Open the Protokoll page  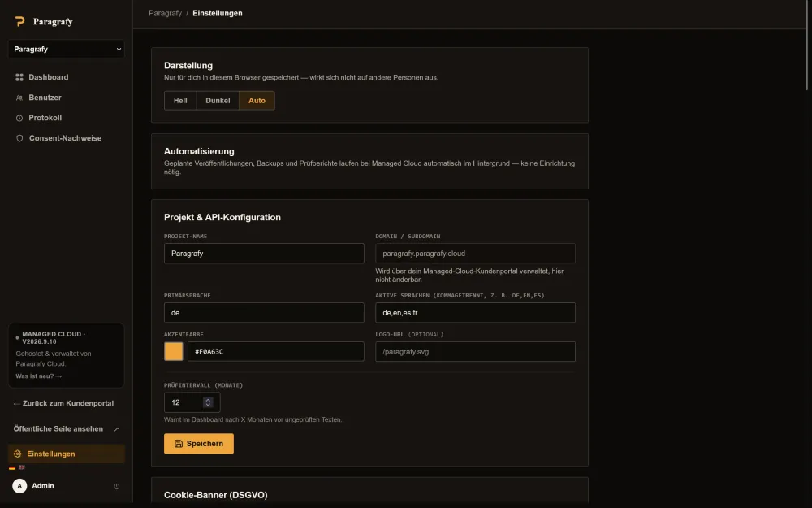pyautogui.click(x=67, y=118)
